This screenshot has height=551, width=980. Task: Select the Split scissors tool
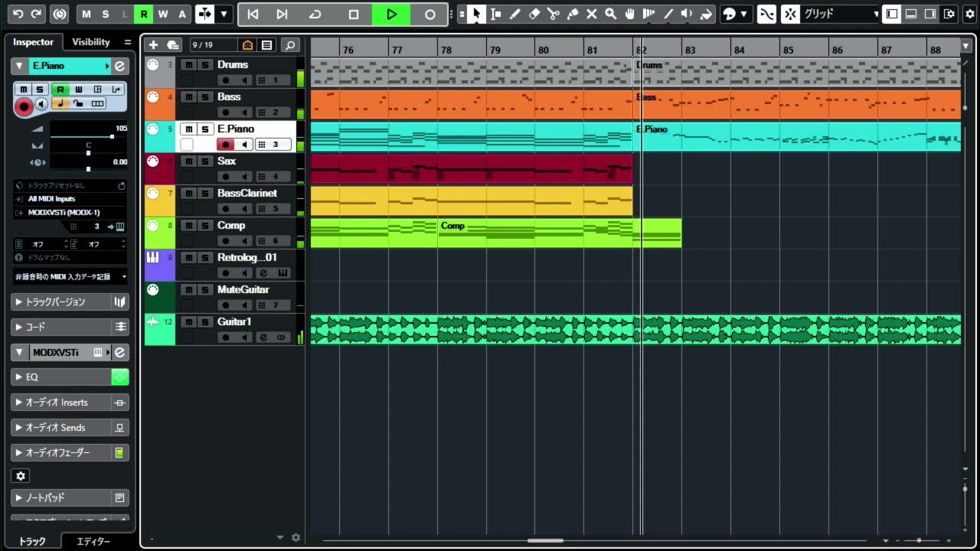[x=553, y=14]
